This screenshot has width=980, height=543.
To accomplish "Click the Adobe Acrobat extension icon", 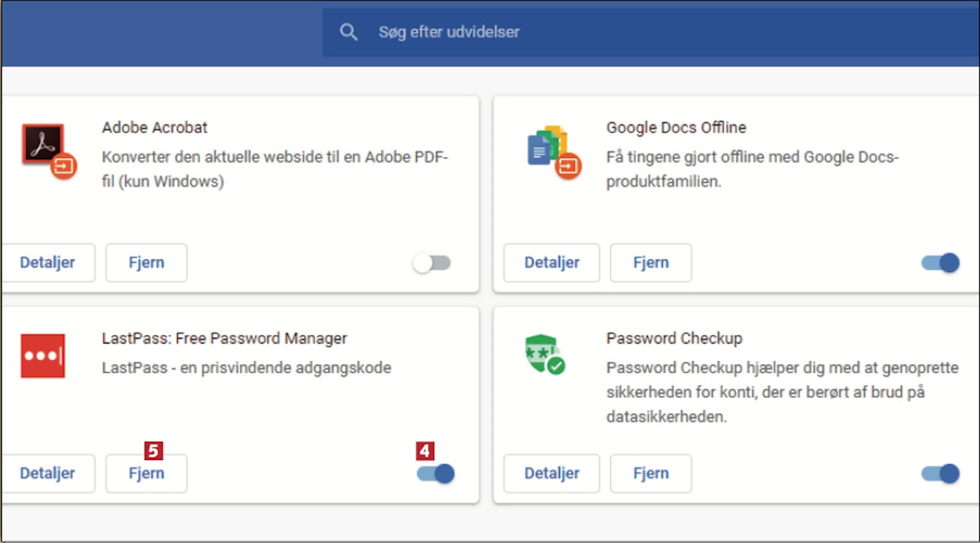I will (x=48, y=151).
